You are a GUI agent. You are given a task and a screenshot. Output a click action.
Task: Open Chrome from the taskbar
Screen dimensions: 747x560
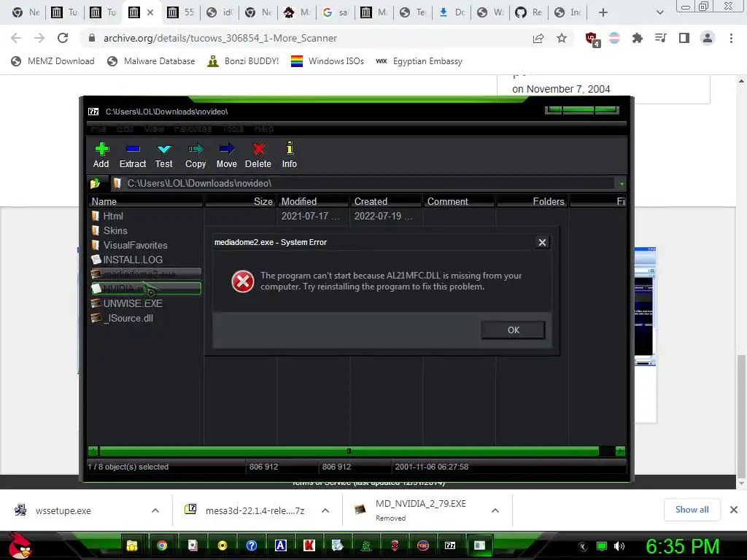click(162, 545)
